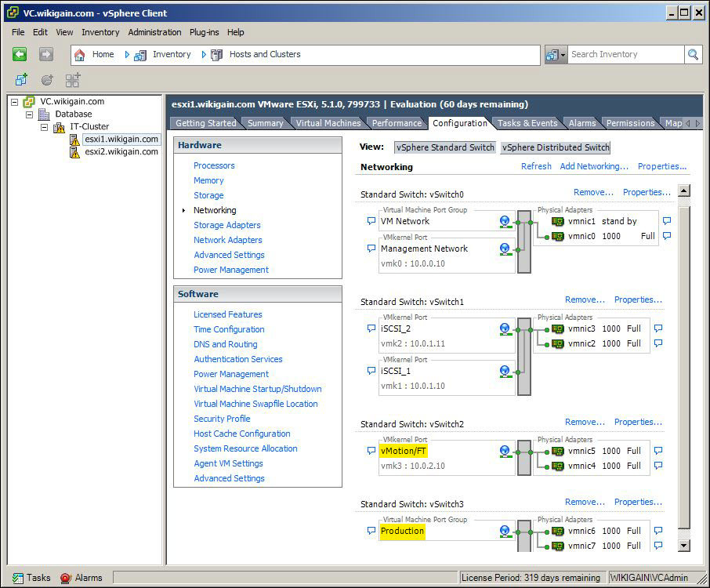This screenshot has width=710, height=588.
Task: Open the Administration menu
Action: point(154,32)
